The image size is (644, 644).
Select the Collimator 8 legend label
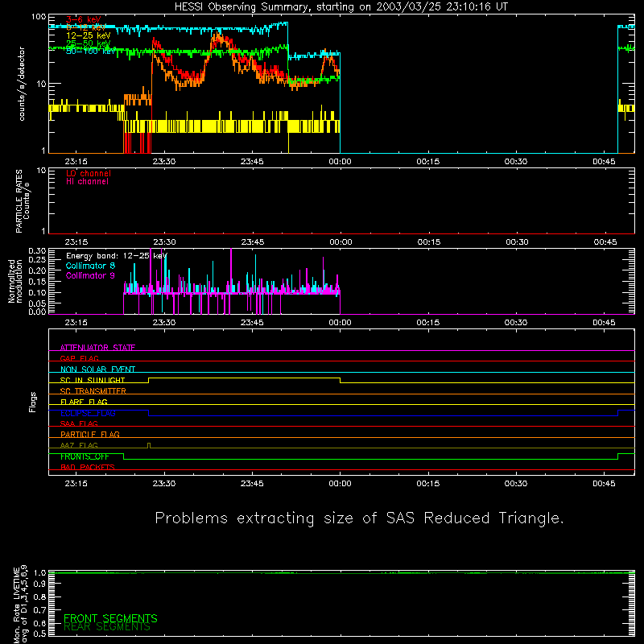pos(90,266)
